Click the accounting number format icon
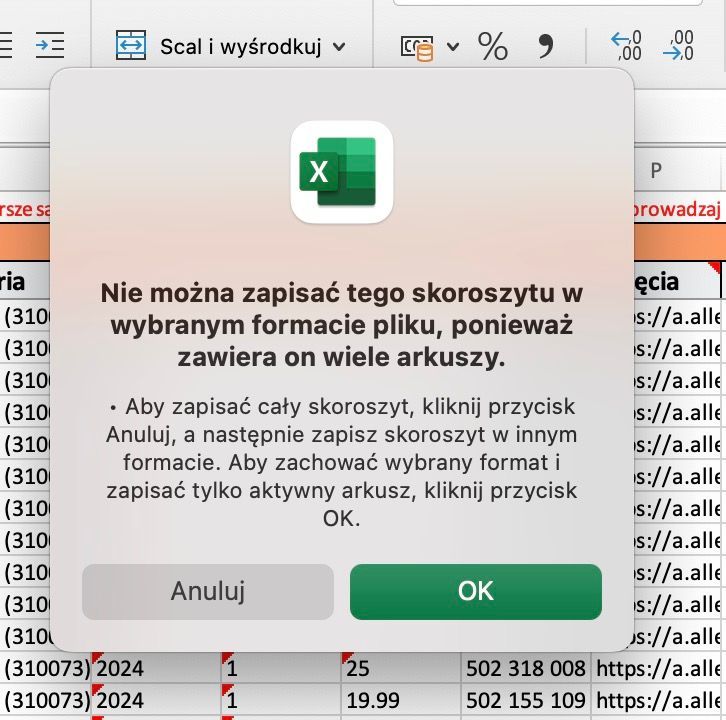 pyautogui.click(x=417, y=48)
